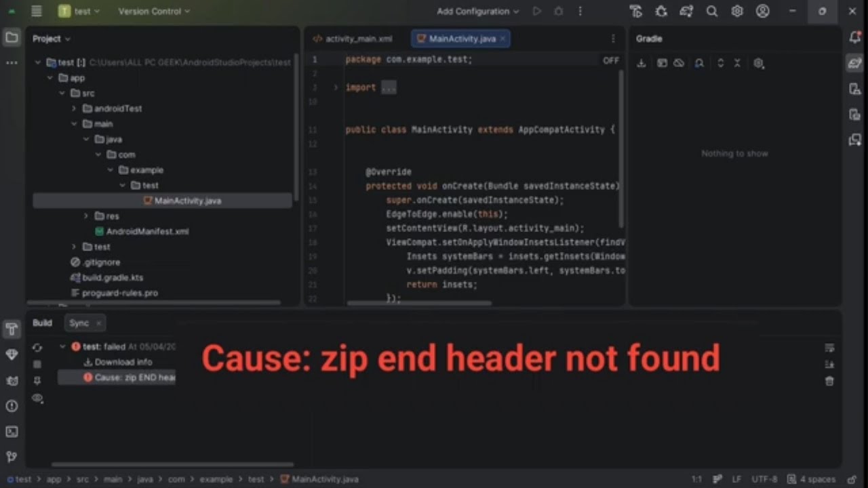Screen dimensions: 868x488
Task: Open Device Manager in right sidebar
Action: 855,89
